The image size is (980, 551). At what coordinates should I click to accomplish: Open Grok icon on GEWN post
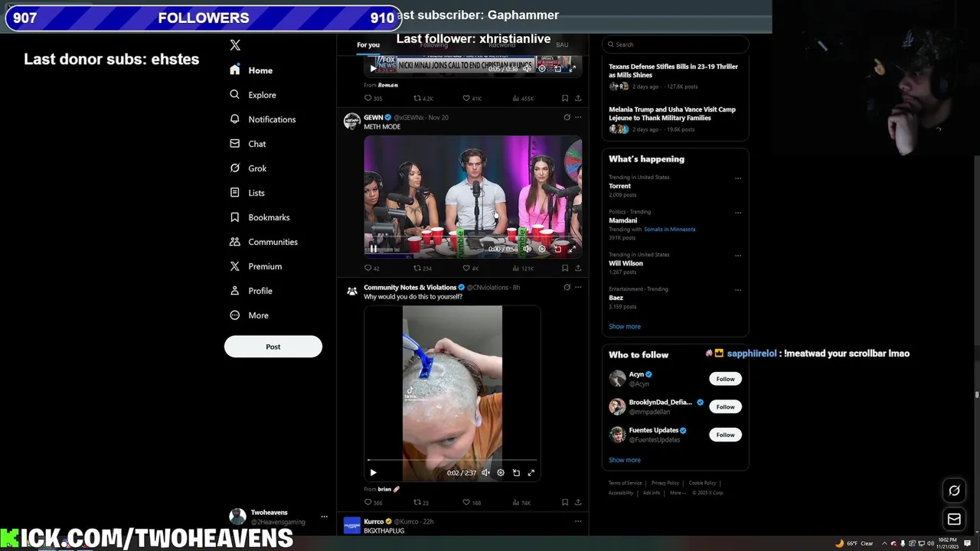(x=567, y=117)
